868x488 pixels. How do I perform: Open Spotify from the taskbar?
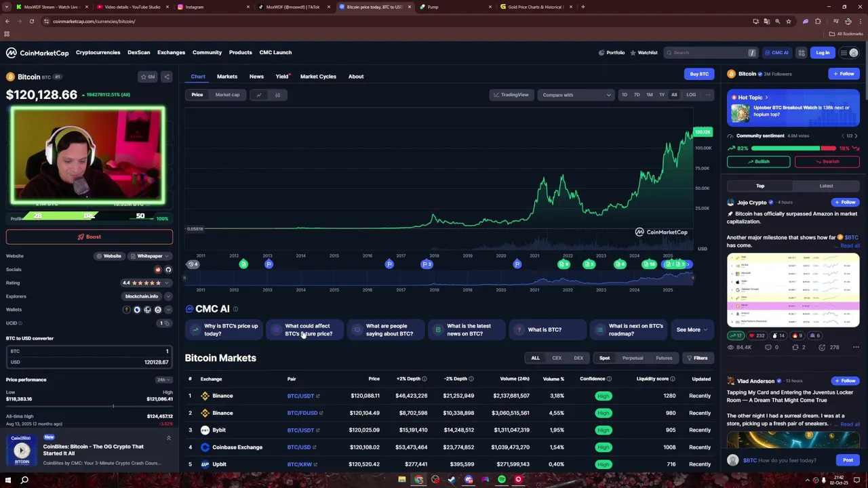501,480
